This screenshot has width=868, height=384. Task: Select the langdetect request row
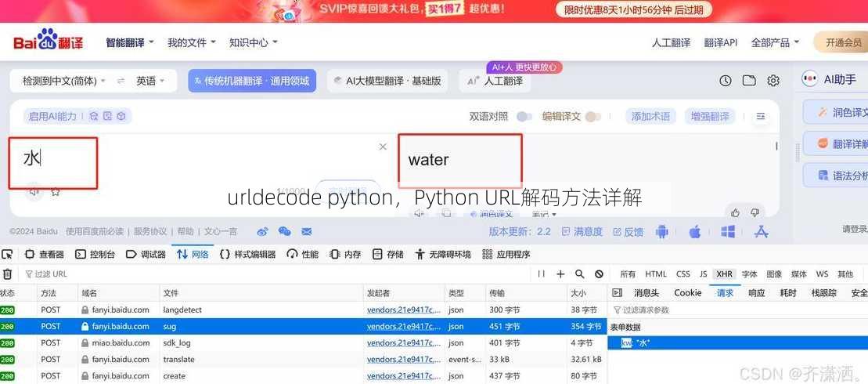[x=304, y=310]
